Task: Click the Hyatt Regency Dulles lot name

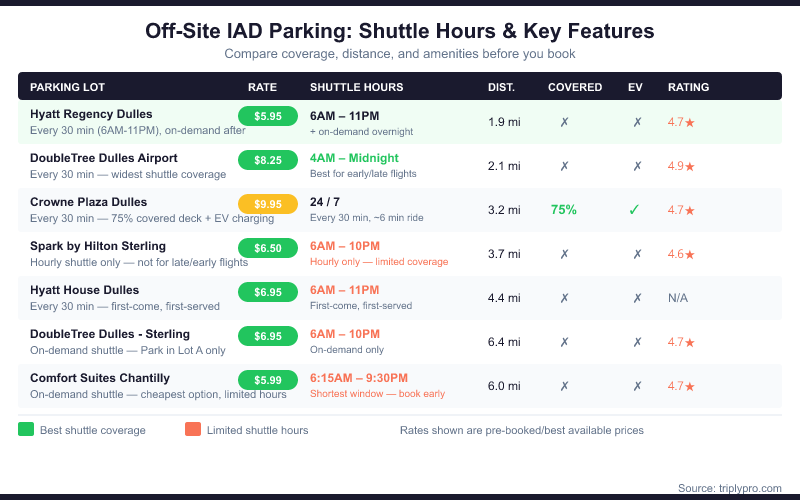Action: [91, 114]
